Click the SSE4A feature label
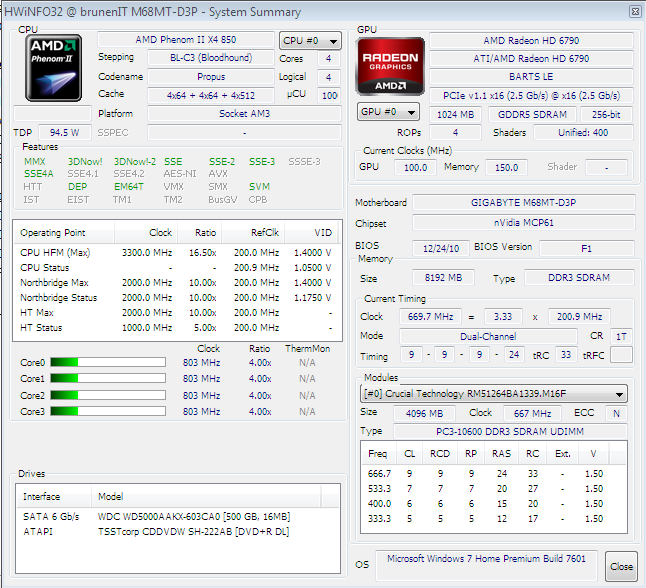The height and width of the screenshot is (588, 646). [39, 174]
